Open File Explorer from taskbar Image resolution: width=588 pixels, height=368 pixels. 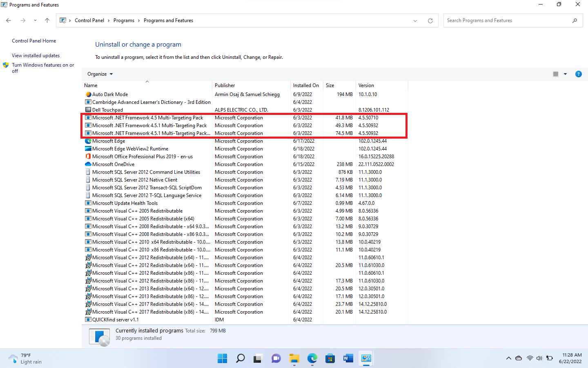pos(294,359)
